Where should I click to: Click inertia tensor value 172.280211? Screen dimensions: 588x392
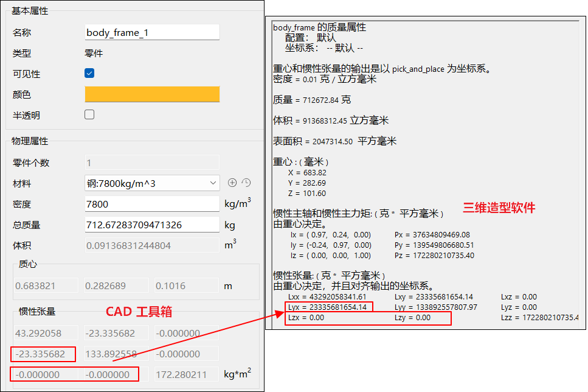tap(187, 374)
